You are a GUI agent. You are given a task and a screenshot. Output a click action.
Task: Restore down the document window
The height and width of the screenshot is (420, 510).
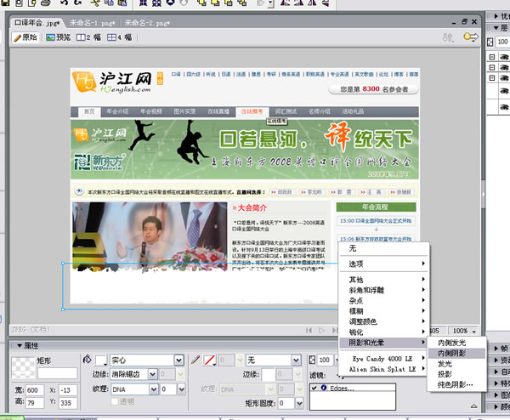pos(464,22)
